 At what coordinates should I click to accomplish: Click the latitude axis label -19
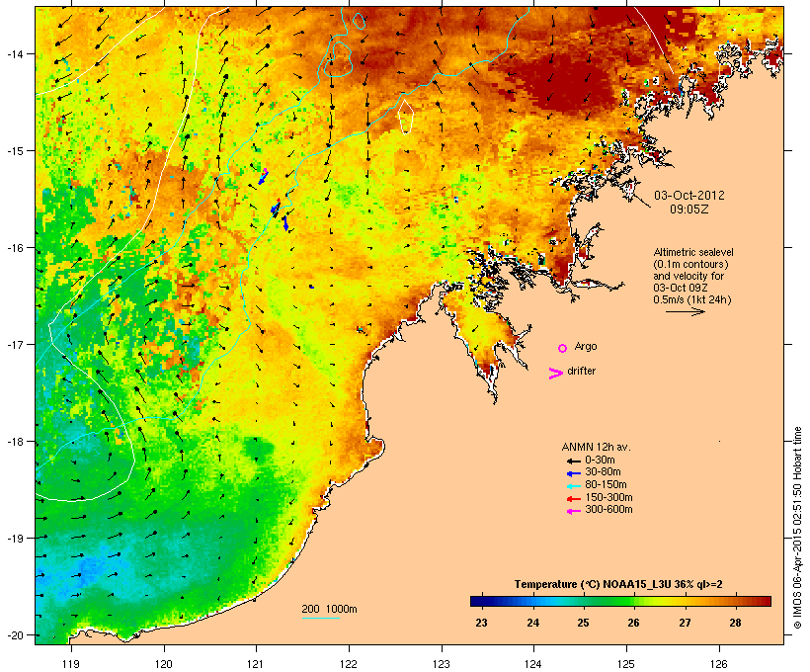coord(14,539)
